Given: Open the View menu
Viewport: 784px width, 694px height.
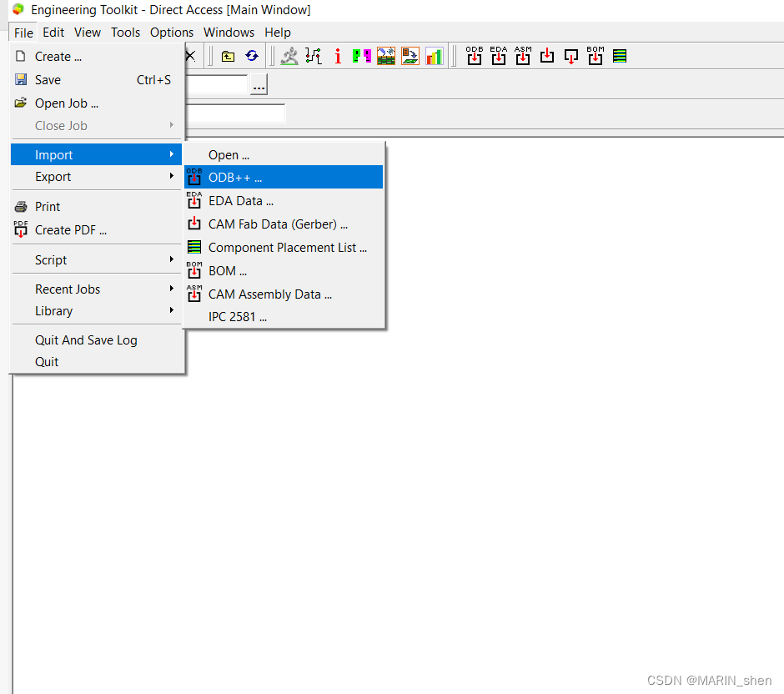Looking at the screenshot, I should tap(88, 33).
